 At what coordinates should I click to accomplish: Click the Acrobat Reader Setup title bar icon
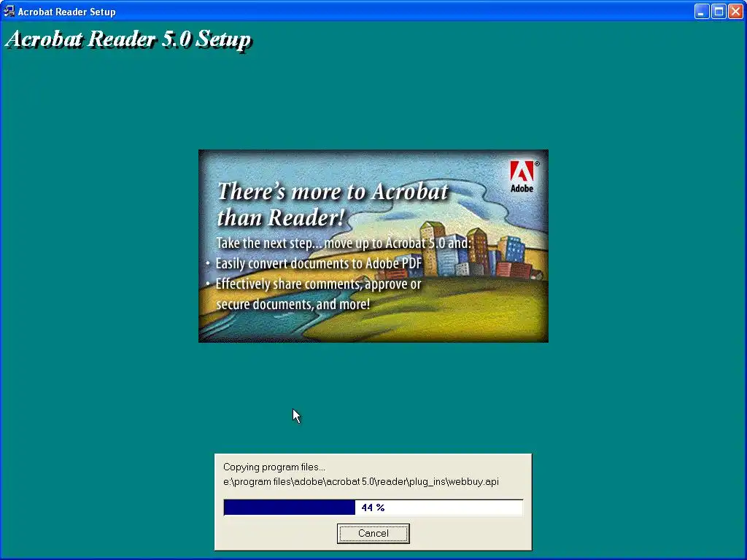tap(9, 11)
